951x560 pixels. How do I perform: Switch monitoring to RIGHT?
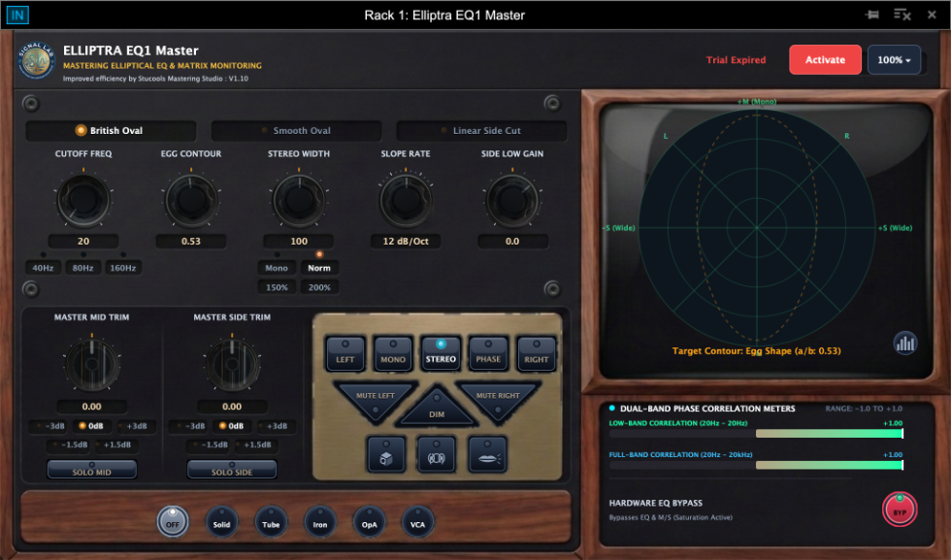coord(536,353)
